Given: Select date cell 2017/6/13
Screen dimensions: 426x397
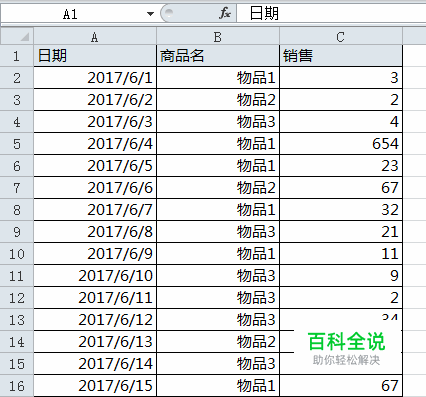Looking at the screenshot, I should coord(95,342).
